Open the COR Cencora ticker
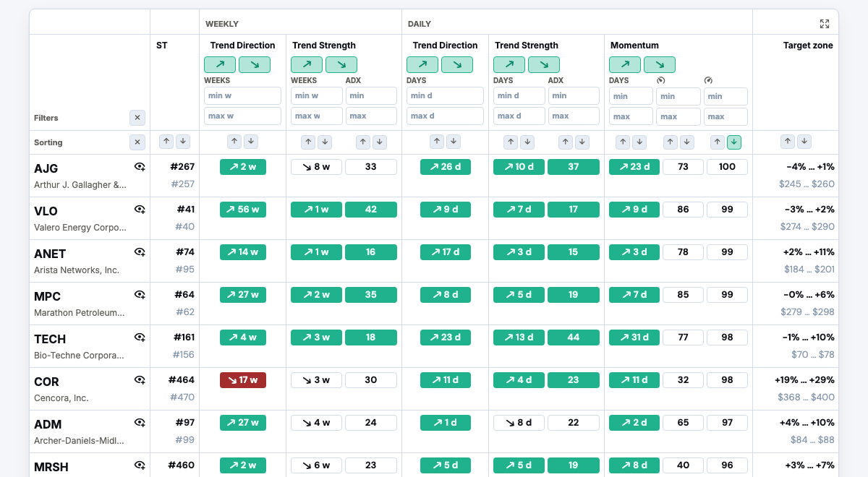The width and height of the screenshot is (868, 477). 46,382
